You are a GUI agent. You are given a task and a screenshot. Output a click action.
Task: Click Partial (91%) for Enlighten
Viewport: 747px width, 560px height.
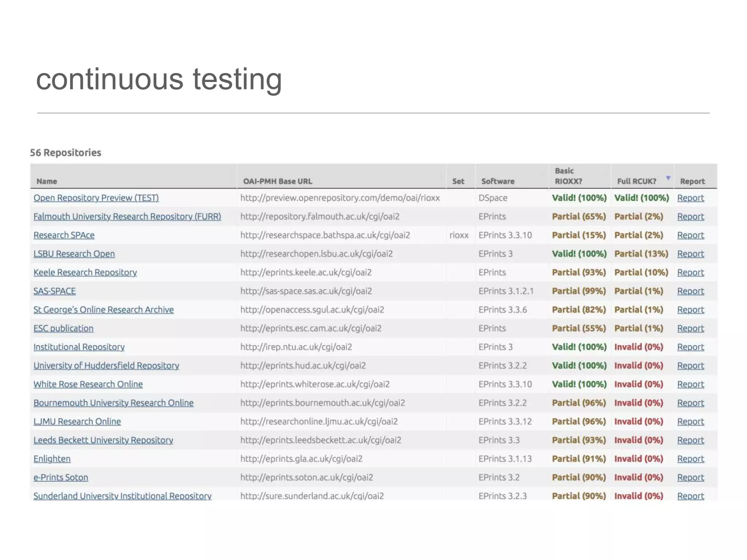tap(579, 459)
